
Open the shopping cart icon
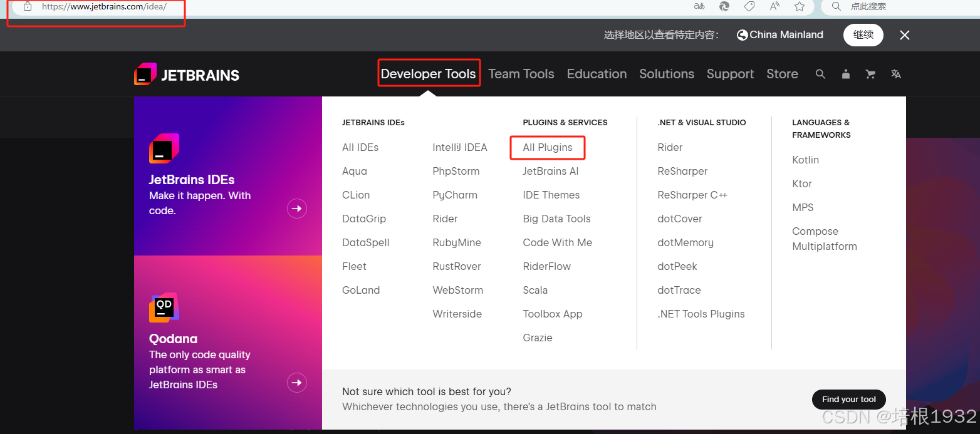(x=870, y=74)
